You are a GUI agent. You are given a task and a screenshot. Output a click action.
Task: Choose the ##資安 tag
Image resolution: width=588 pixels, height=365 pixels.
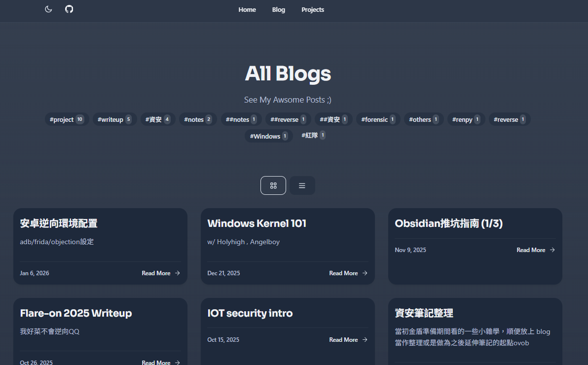click(x=333, y=119)
